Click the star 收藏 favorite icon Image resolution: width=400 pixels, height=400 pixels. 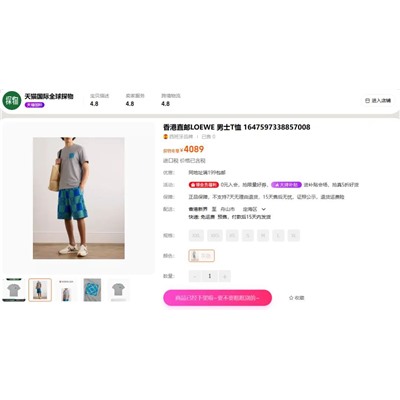[x=291, y=298]
